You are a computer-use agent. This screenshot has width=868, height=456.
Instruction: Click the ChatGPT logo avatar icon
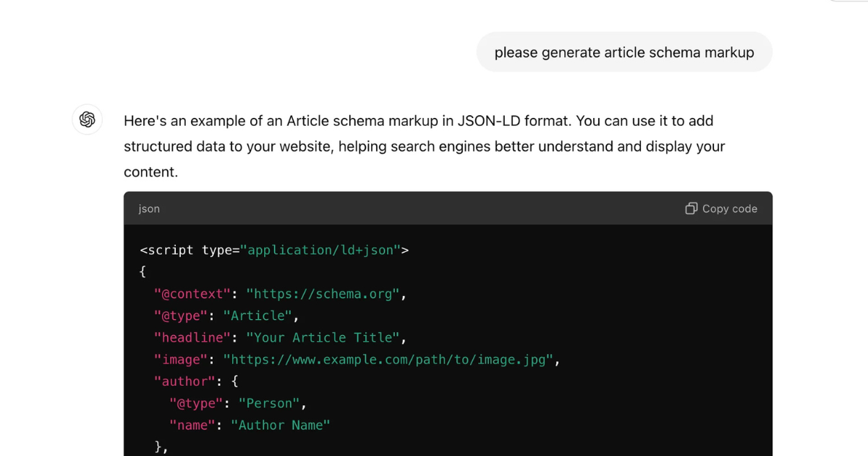[x=88, y=119]
